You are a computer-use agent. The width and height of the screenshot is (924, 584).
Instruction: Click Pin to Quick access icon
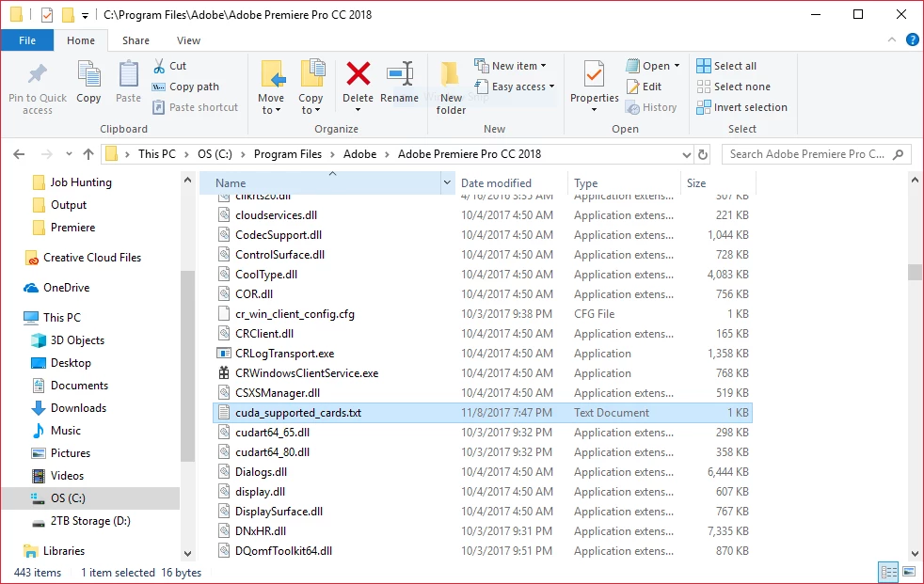[x=37, y=74]
